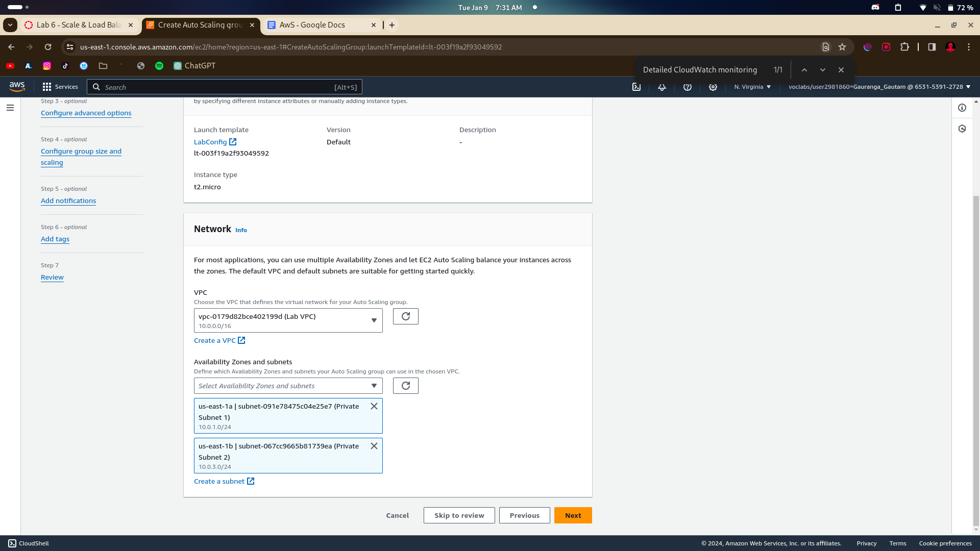Switch to AwS - Google Docs tab
The image size is (980, 551).
pyautogui.click(x=312, y=25)
